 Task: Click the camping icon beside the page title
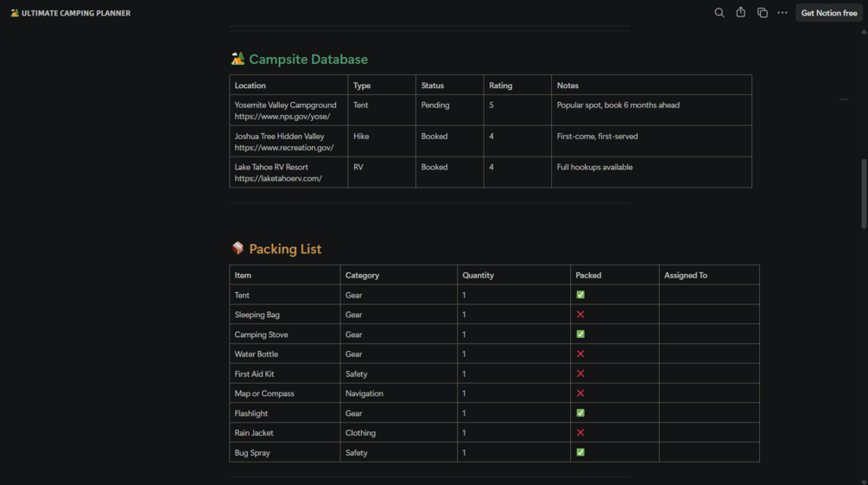(x=15, y=13)
